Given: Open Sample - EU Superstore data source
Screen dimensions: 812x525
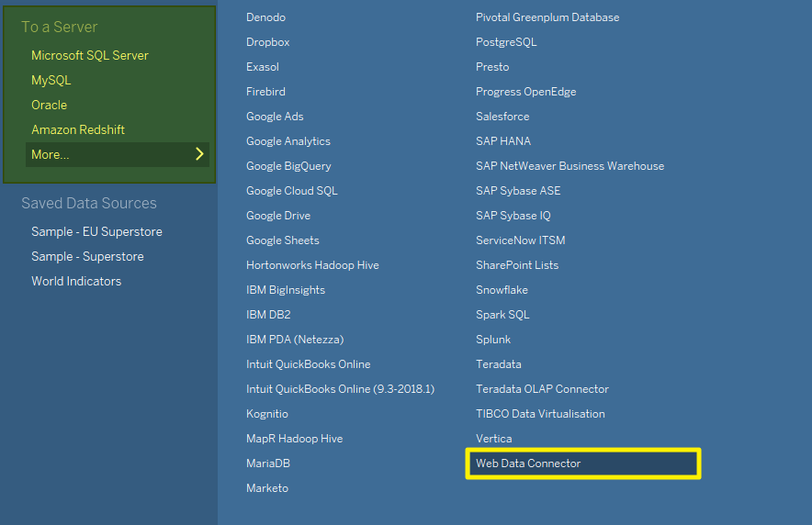Looking at the screenshot, I should click(x=96, y=231).
